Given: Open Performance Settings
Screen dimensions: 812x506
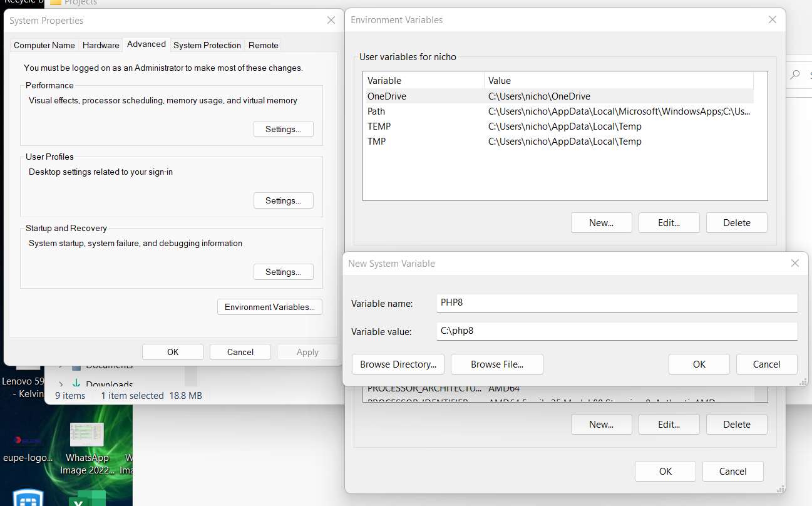Looking at the screenshot, I should point(283,129).
